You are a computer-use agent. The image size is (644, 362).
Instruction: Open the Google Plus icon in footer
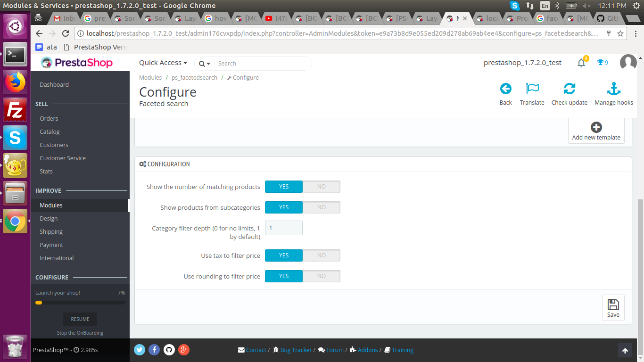tap(184, 350)
